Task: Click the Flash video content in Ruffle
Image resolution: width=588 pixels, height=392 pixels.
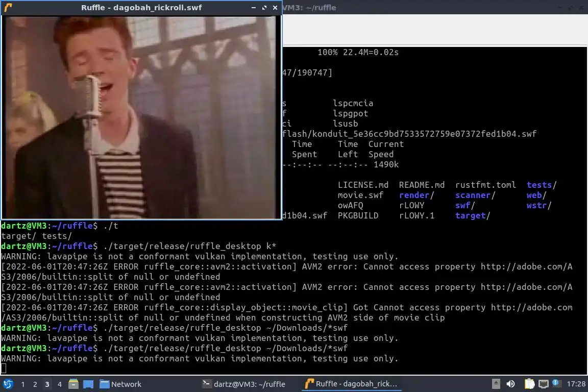Action: pyautogui.click(x=141, y=117)
